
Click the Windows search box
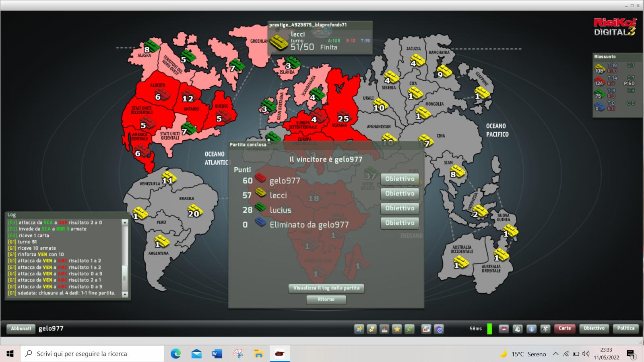coord(92,354)
